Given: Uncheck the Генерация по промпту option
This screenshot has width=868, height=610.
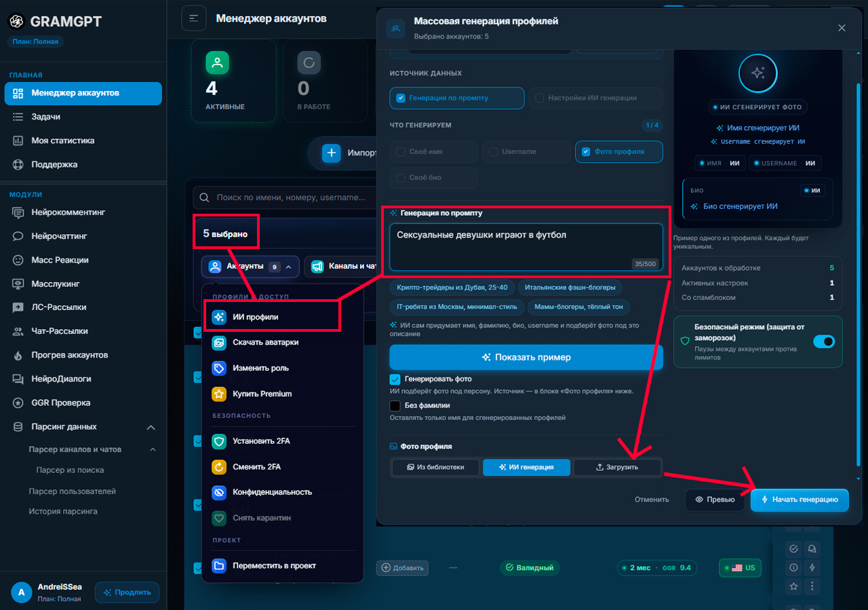Looking at the screenshot, I should pyautogui.click(x=457, y=98).
